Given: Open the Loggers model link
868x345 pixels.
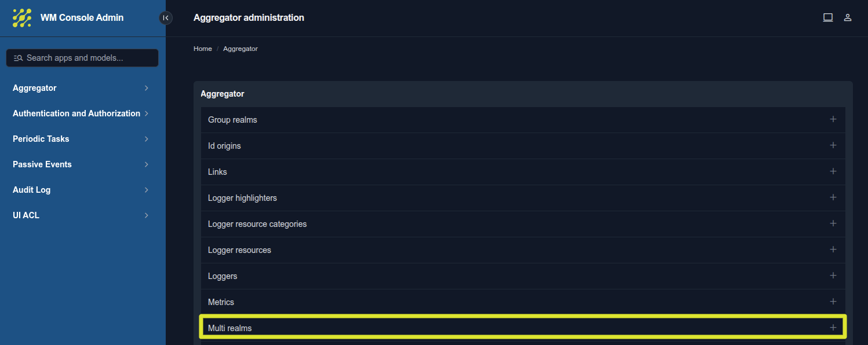Looking at the screenshot, I should (223, 276).
